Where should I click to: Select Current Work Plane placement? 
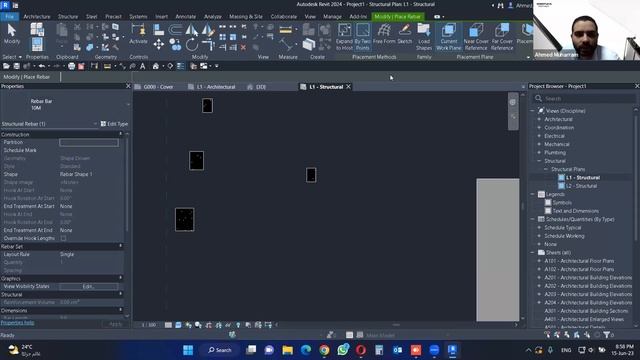tap(449, 37)
